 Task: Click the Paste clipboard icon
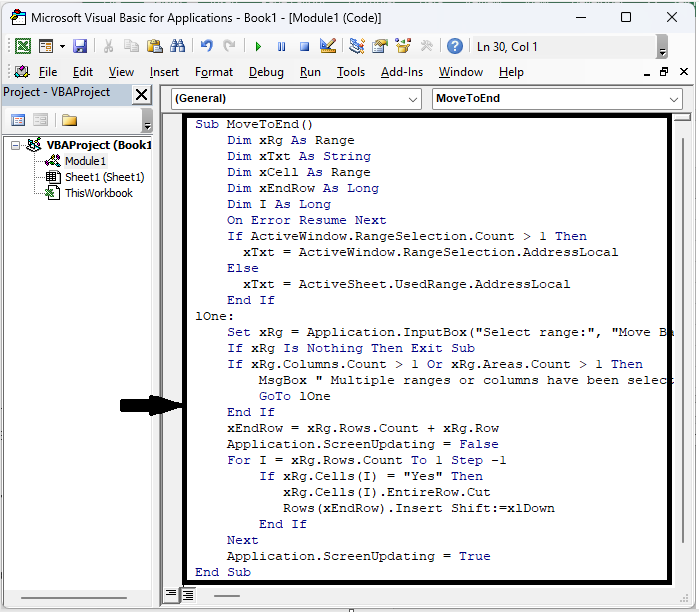(154, 46)
